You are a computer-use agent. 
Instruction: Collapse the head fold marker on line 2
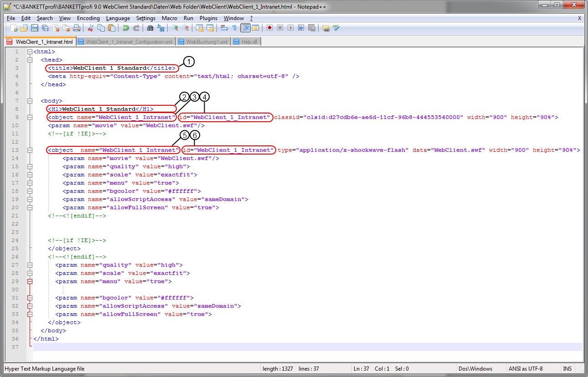pos(30,60)
